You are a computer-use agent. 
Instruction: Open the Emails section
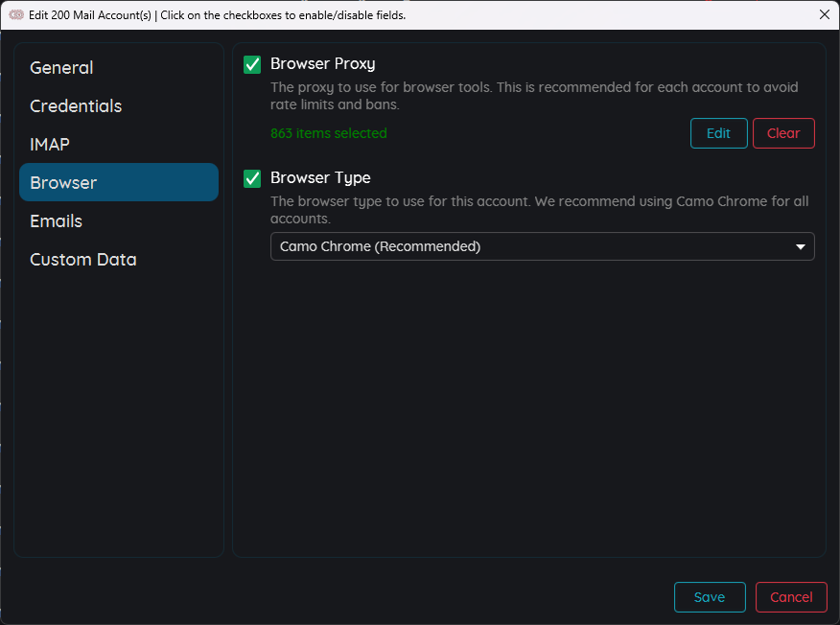(56, 221)
